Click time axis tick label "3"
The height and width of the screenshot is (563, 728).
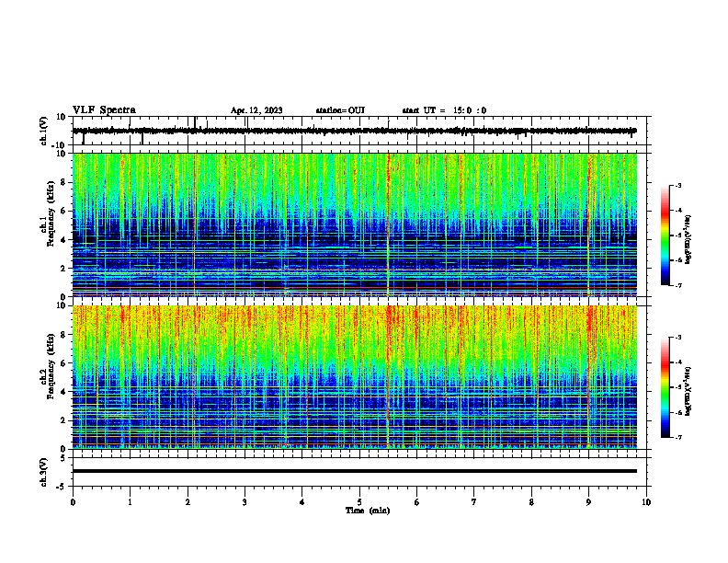click(x=245, y=502)
